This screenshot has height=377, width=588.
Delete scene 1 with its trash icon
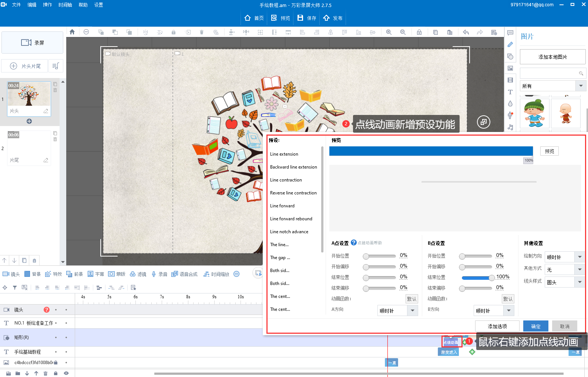(55, 90)
